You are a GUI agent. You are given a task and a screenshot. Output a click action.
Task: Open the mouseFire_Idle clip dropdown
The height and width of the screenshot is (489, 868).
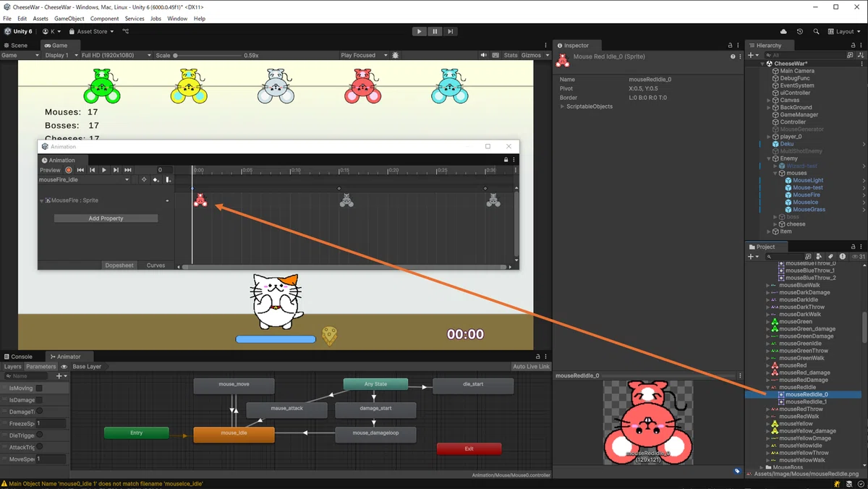84,179
